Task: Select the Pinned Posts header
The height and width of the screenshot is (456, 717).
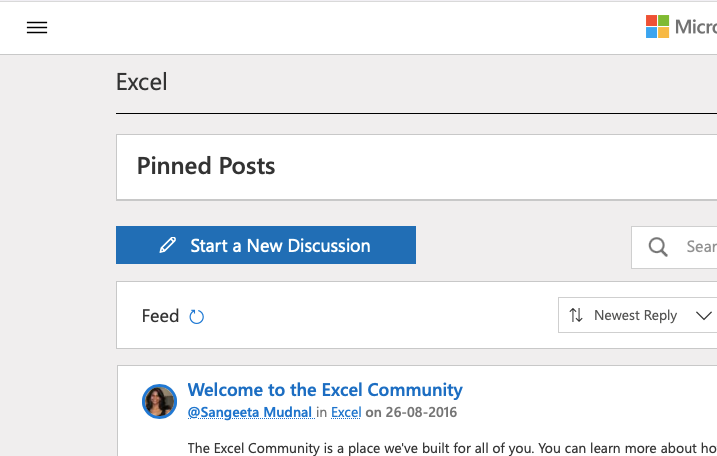Action: pos(206,166)
